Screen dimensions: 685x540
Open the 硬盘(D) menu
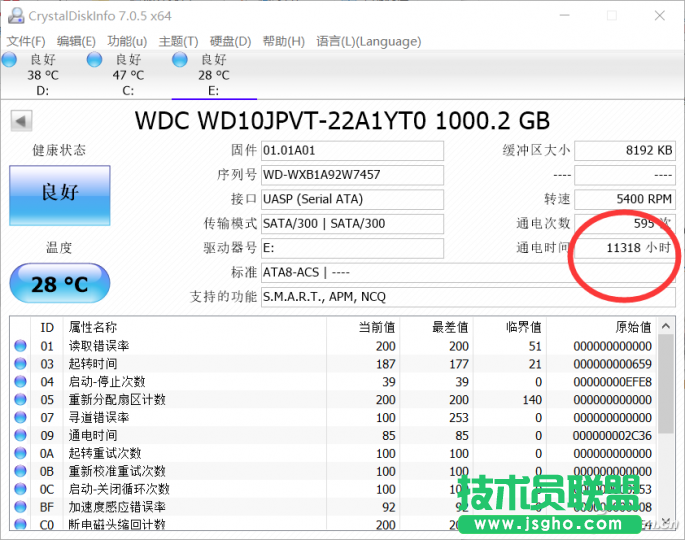[230, 41]
